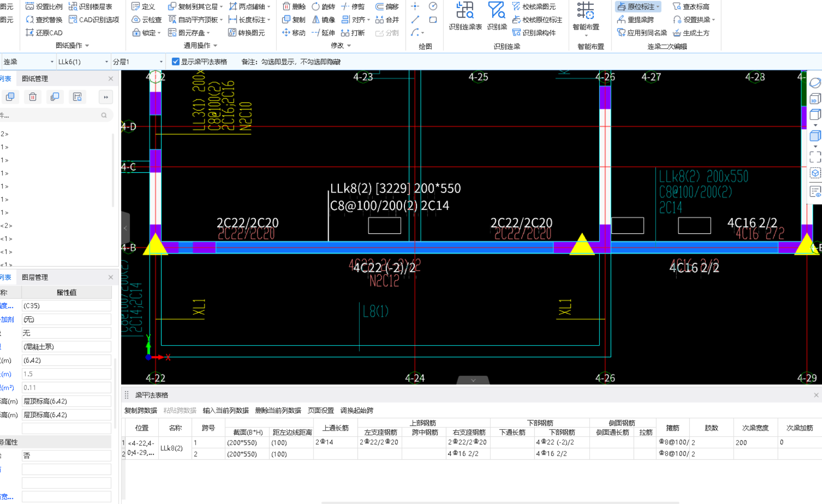Screen dimensions: 822x504
Task: Click the 重提梁跨 tool
Action: point(636,19)
